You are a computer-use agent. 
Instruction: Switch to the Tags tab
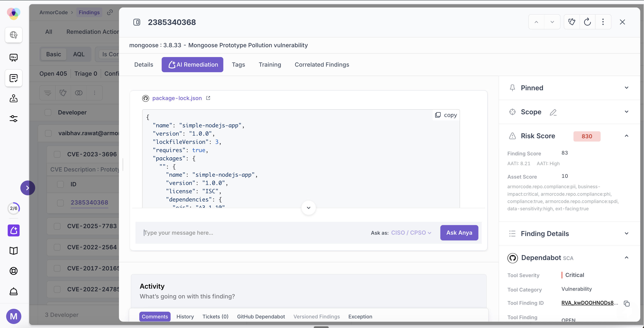(238, 65)
